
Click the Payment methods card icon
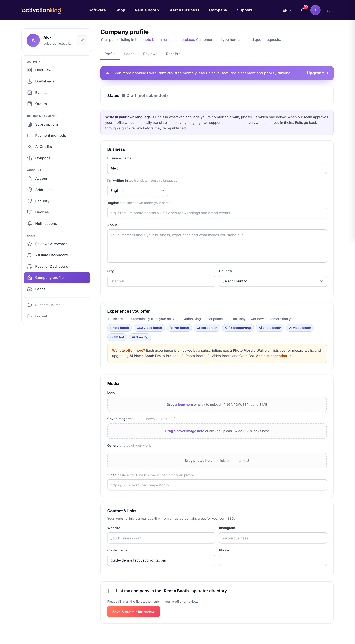pos(30,135)
